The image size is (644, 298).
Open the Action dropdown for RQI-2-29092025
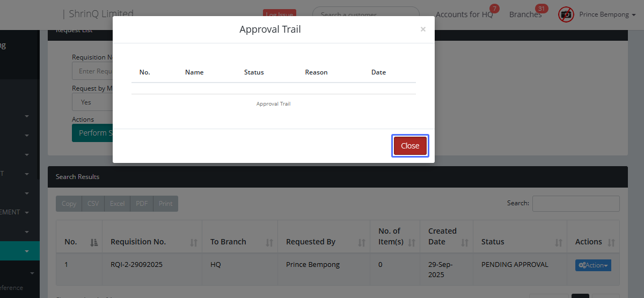pos(593,265)
